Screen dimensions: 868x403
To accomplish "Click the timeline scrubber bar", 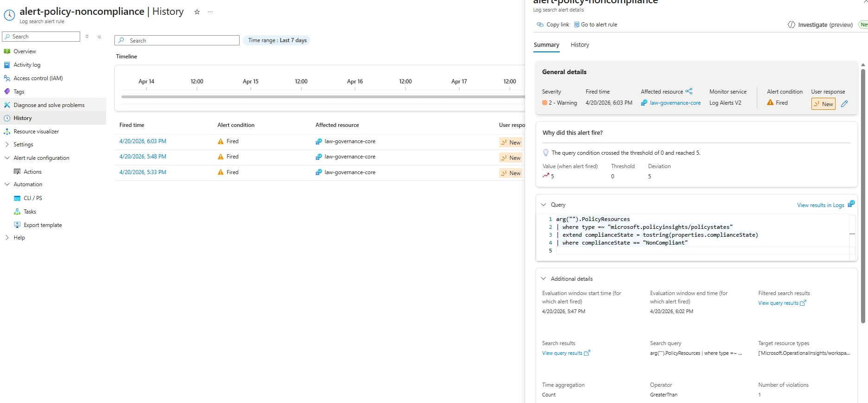I will click(x=323, y=97).
